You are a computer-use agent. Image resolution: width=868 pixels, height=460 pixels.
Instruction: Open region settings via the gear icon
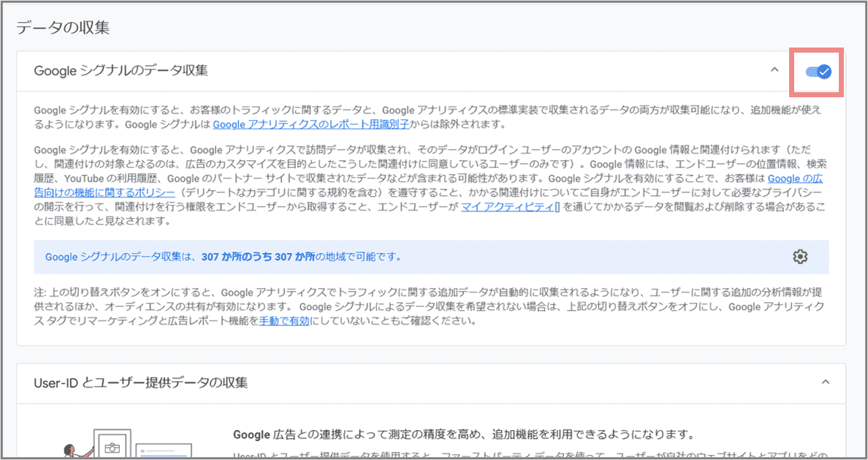[x=800, y=257]
